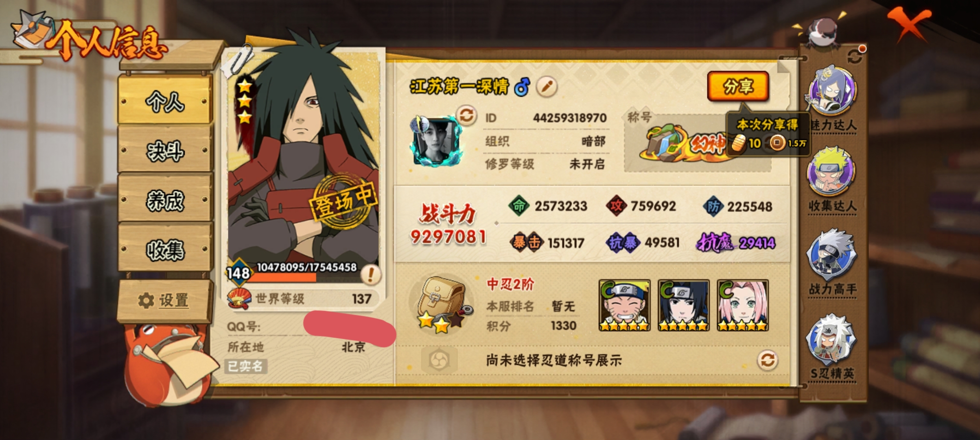
Task: Open the 养成 tab
Action: [x=166, y=200]
